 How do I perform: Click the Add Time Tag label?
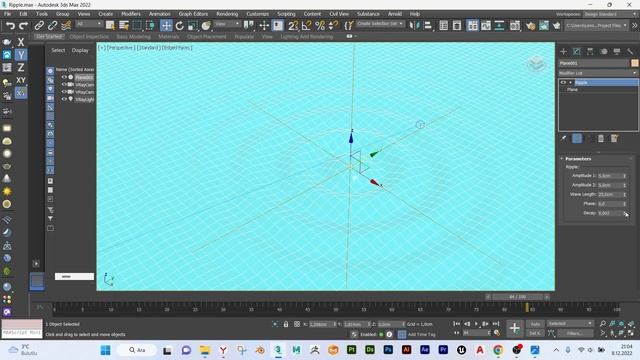point(421,334)
